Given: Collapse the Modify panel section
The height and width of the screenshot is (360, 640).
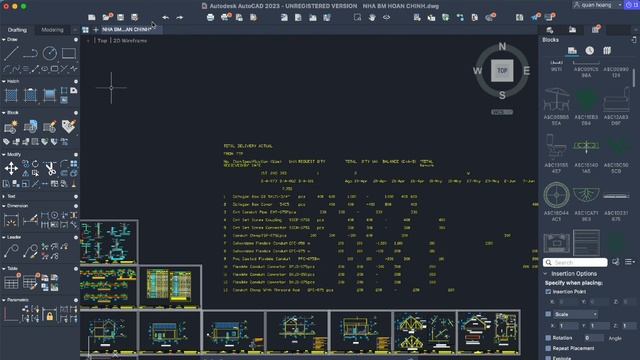Looking at the screenshot, I should point(4,154).
